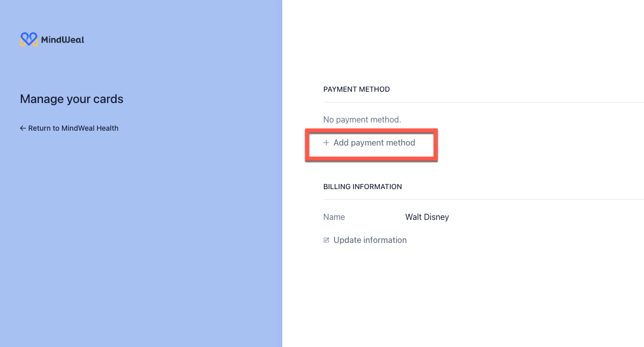Click the heart-shaped MindWeal brand mark
This screenshot has width=644, height=347.
click(x=28, y=39)
